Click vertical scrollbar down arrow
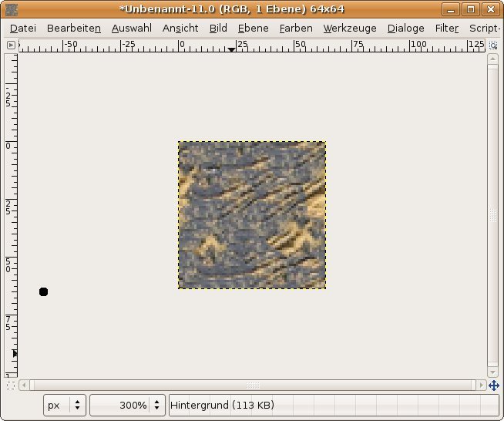Screen dimensions: 504x421 coord(492,372)
